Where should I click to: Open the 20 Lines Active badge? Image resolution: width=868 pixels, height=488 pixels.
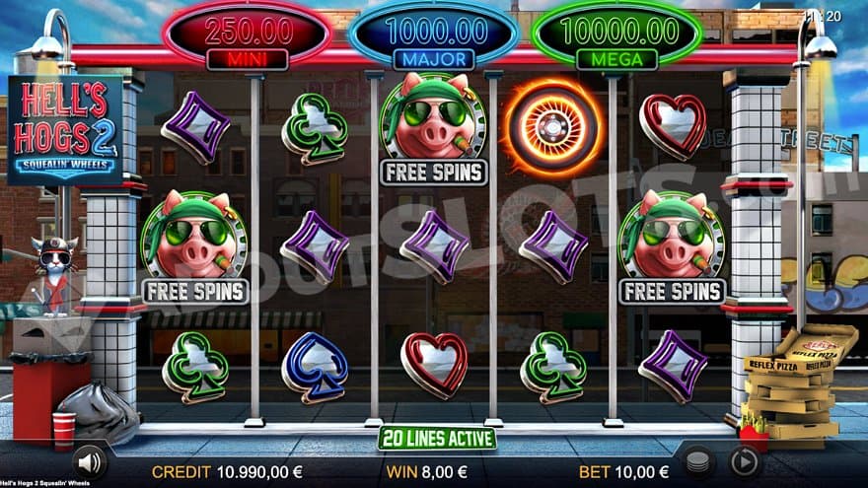(437, 438)
